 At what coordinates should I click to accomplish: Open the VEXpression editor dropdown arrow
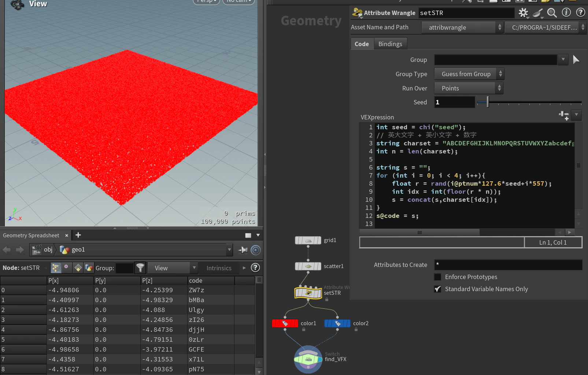click(576, 115)
